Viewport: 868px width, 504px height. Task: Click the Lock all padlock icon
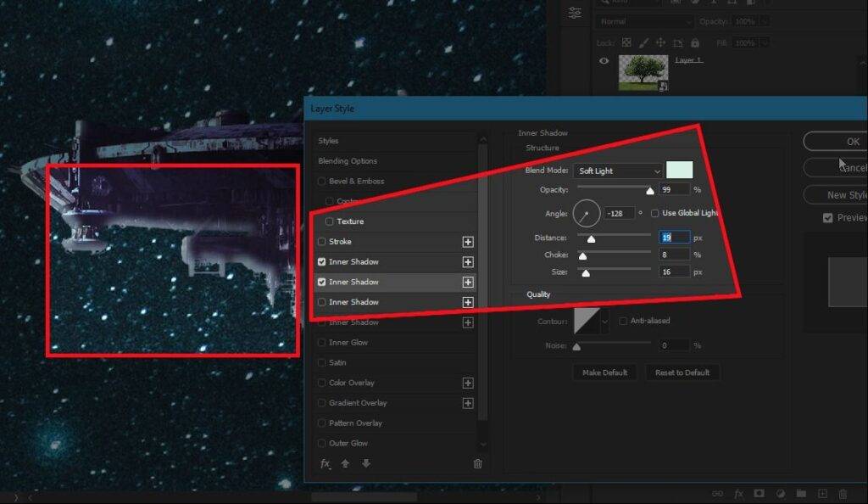[x=695, y=42]
